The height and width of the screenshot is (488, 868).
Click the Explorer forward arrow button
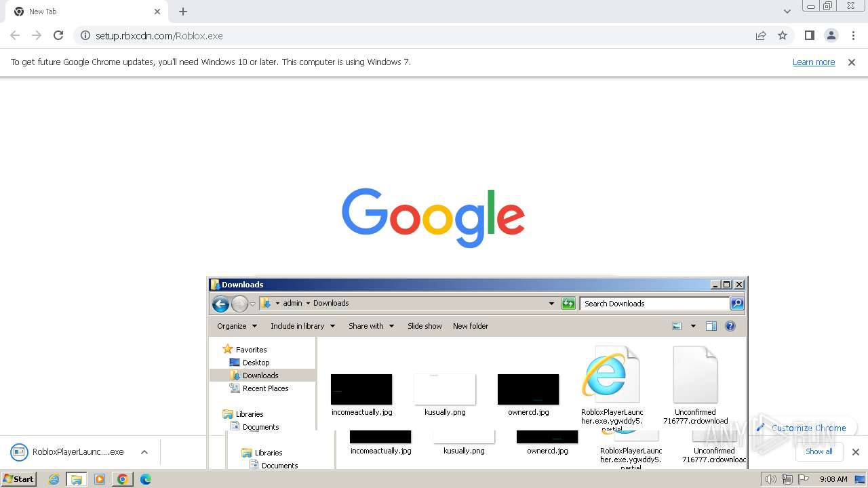pyautogui.click(x=239, y=304)
